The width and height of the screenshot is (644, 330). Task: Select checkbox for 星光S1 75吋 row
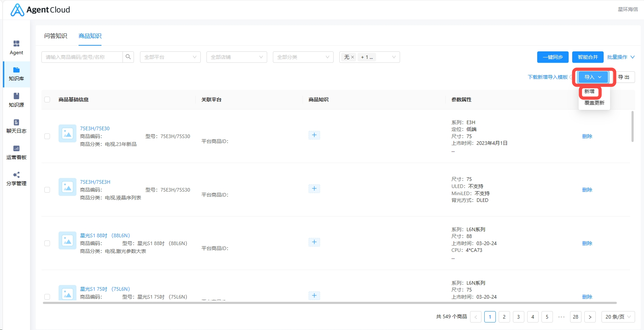point(47,297)
